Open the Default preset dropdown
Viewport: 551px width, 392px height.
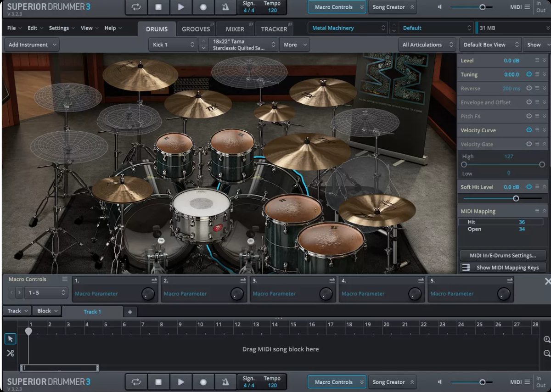point(436,28)
